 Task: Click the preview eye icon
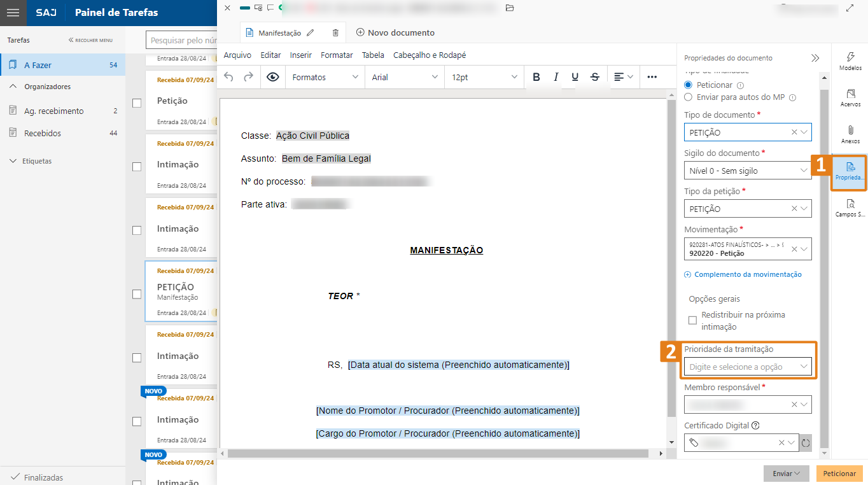[273, 77]
